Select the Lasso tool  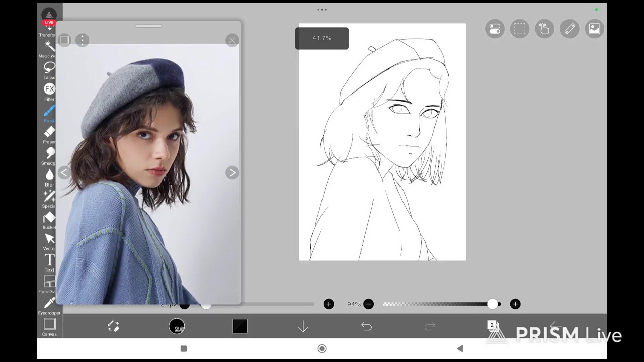click(49, 70)
